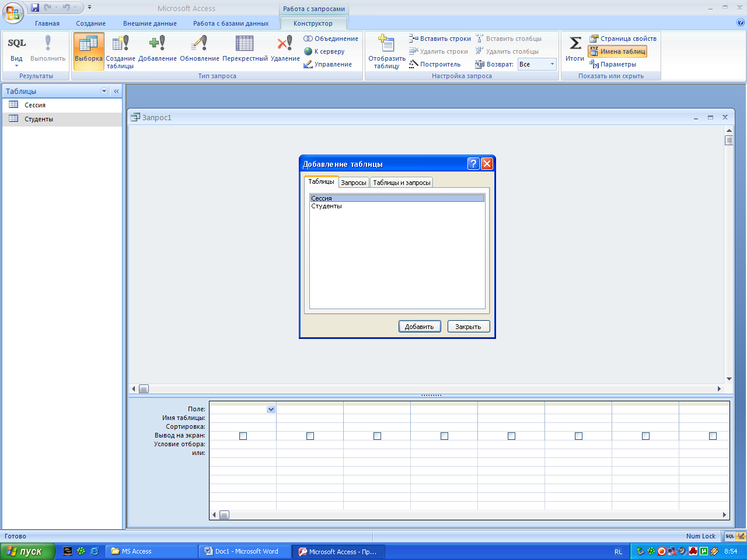Click the Office button
The width and height of the screenshot is (747, 560).
click(x=13, y=12)
